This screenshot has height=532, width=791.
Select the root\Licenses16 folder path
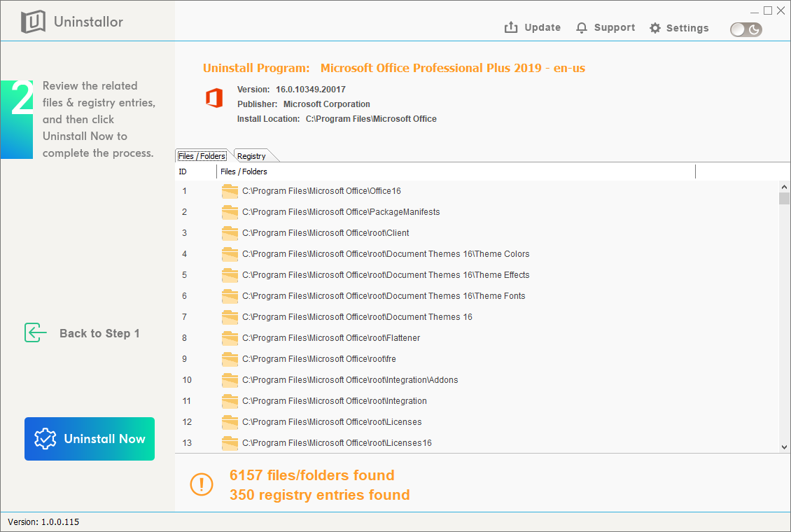(337, 443)
